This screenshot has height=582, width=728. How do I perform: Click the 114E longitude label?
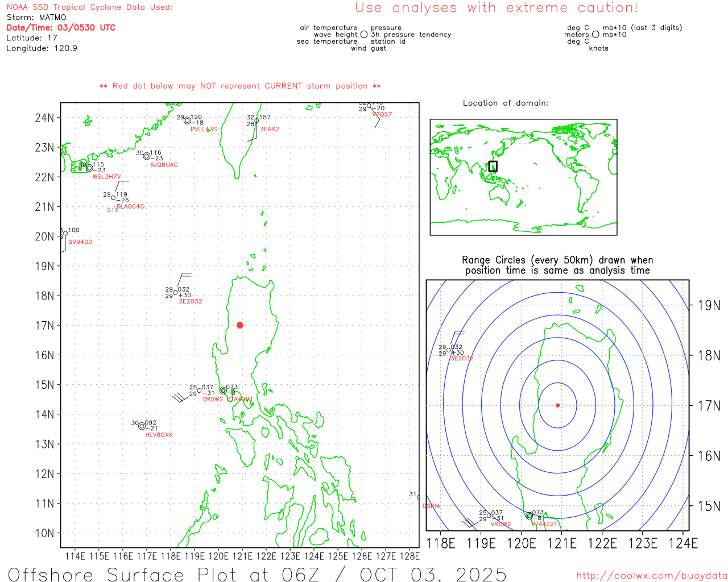(75, 556)
